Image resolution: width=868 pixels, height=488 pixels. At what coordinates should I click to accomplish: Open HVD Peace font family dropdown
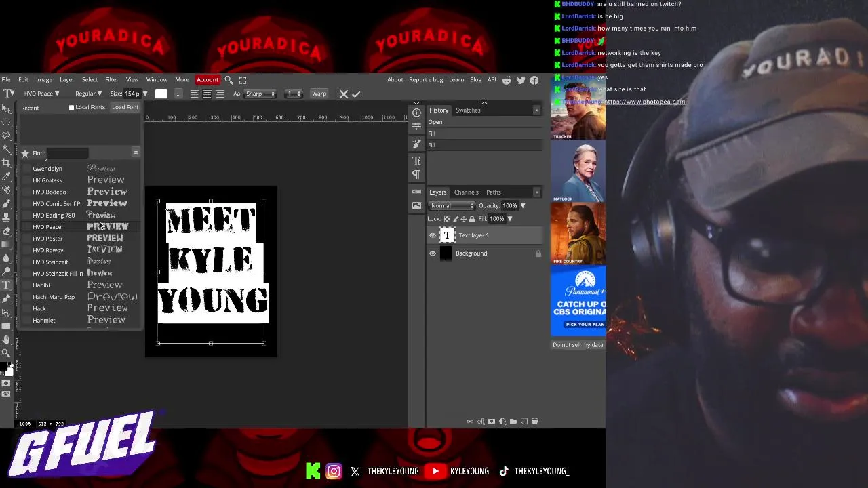click(41, 94)
